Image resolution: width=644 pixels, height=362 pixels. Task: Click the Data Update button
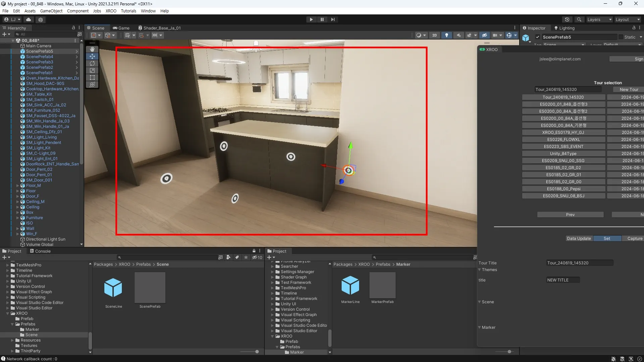(579, 239)
